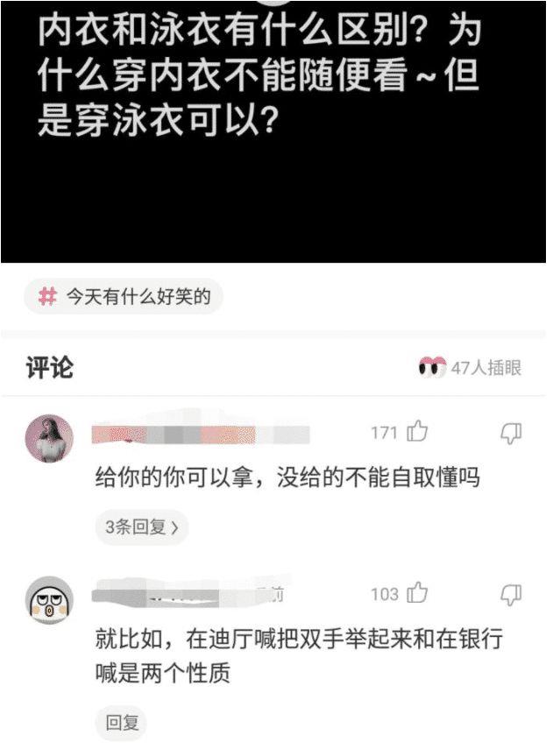Open the blurred username of the second commenter
560x749 pixels.
pyautogui.click(x=188, y=595)
